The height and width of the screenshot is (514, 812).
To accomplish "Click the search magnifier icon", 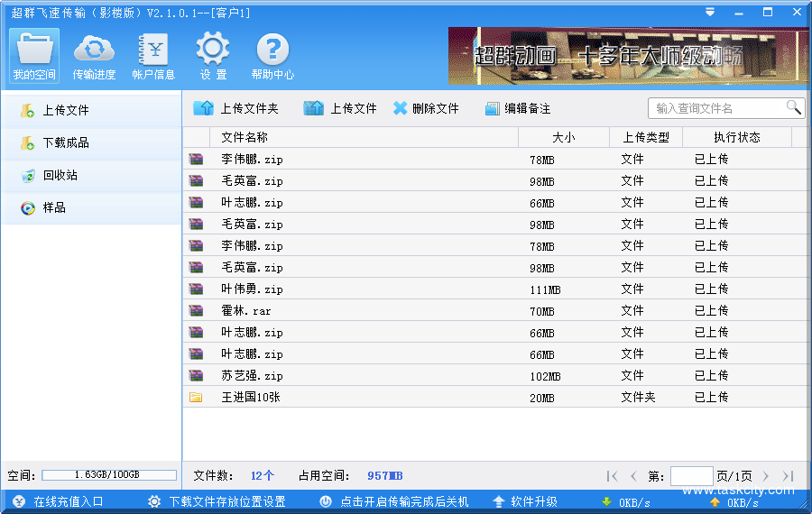I will [x=793, y=107].
